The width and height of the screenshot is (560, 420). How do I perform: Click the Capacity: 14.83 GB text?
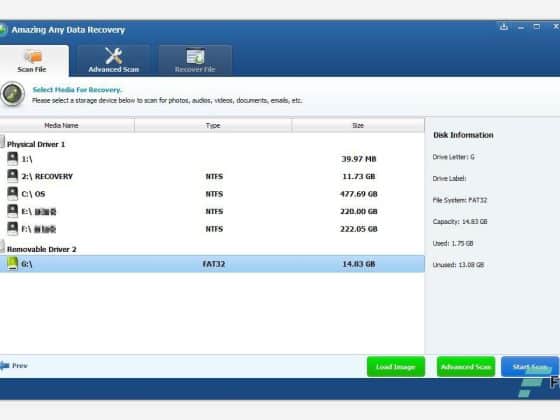pyautogui.click(x=460, y=221)
